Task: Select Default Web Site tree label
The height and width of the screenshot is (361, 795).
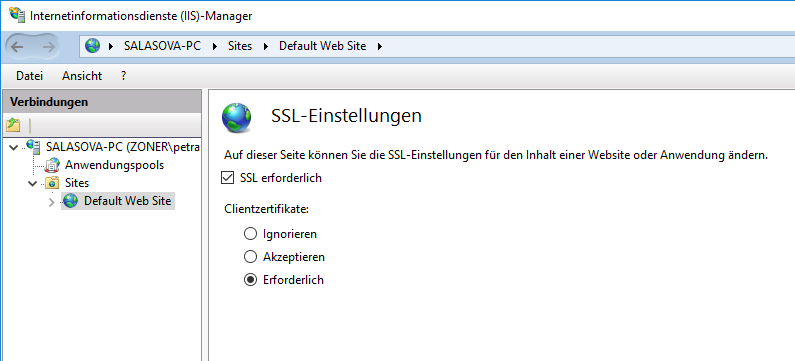Action: tap(128, 201)
